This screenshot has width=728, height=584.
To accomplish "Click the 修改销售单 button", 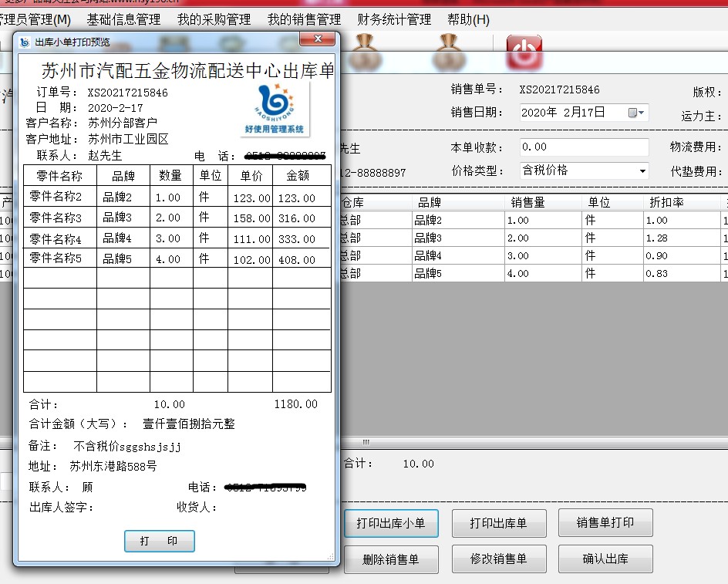I will (499, 559).
